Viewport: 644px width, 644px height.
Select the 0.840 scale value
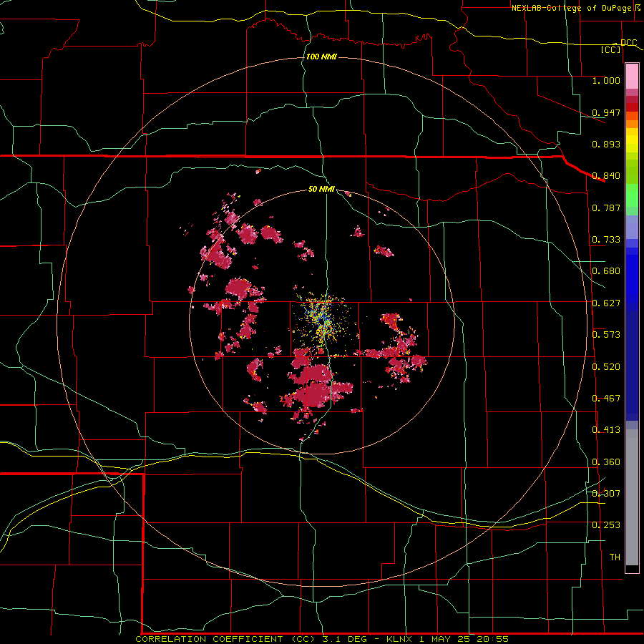click(606, 176)
